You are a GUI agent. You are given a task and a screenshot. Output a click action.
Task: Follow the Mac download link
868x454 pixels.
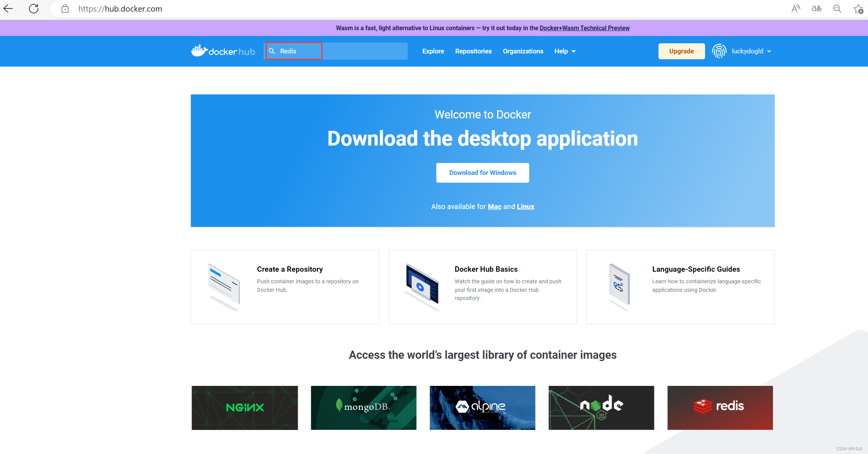point(494,207)
